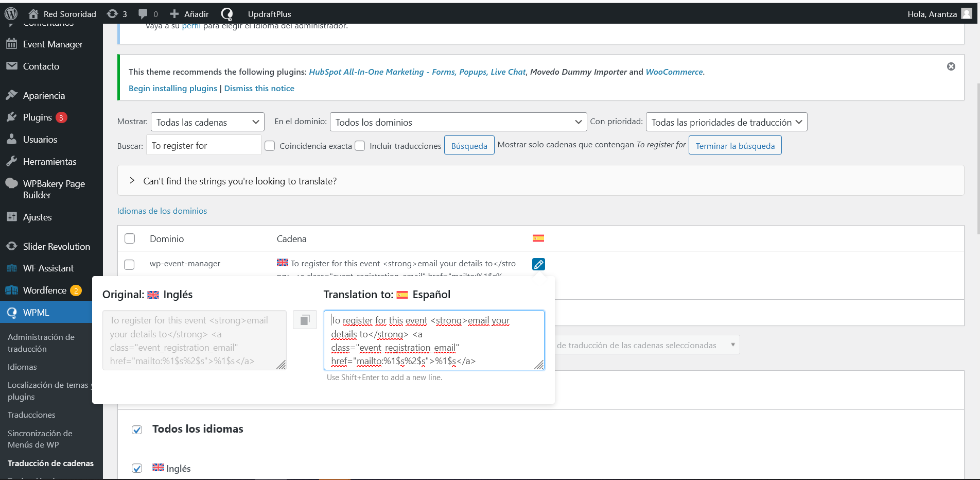The width and height of the screenshot is (980, 480).
Task: Click the pencil icon to edit Spanish translation
Action: [x=538, y=264]
